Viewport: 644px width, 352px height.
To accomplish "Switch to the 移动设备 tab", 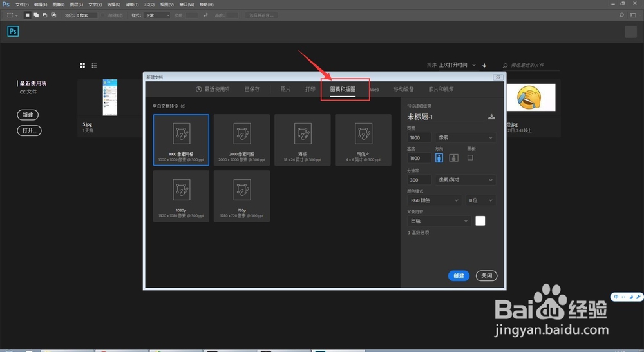I will pos(403,89).
